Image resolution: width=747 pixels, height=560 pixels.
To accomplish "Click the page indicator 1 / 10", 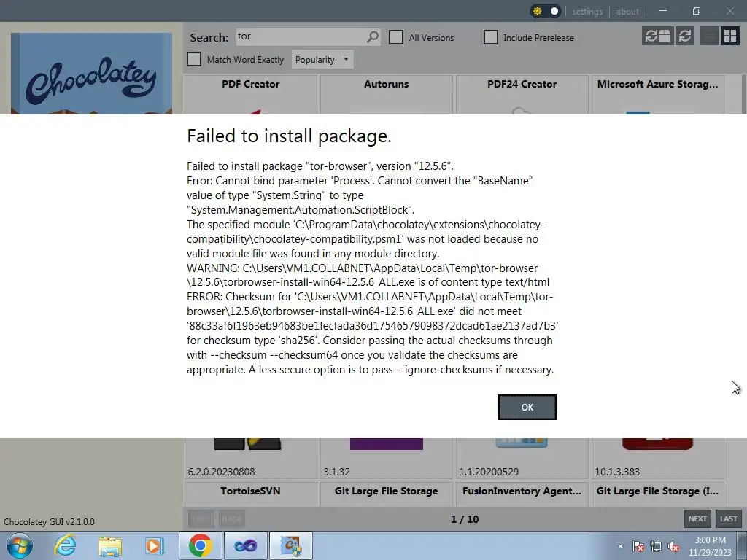I will tap(465, 519).
